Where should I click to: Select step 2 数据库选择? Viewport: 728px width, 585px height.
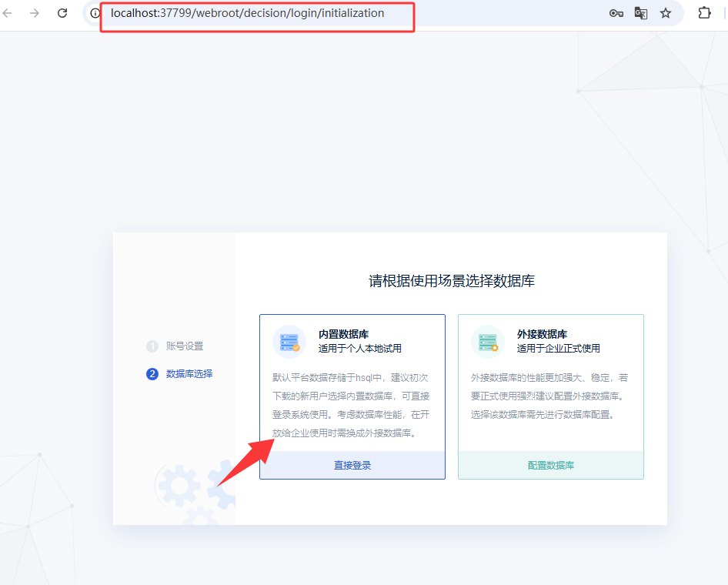pyautogui.click(x=179, y=374)
